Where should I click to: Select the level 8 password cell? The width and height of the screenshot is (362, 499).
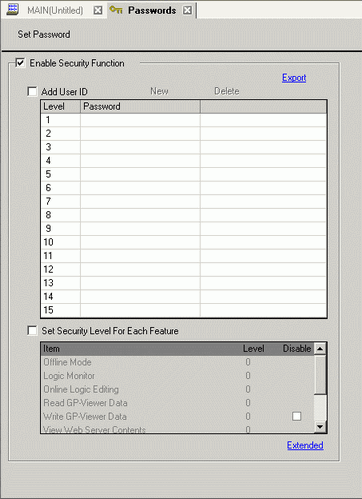(x=140, y=215)
